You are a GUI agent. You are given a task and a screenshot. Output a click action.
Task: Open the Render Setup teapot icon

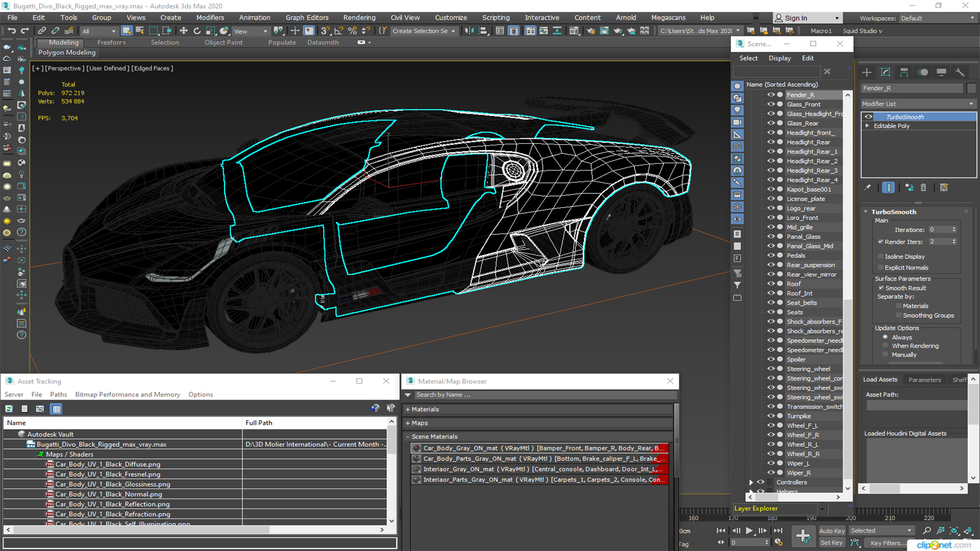pos(591,31)
